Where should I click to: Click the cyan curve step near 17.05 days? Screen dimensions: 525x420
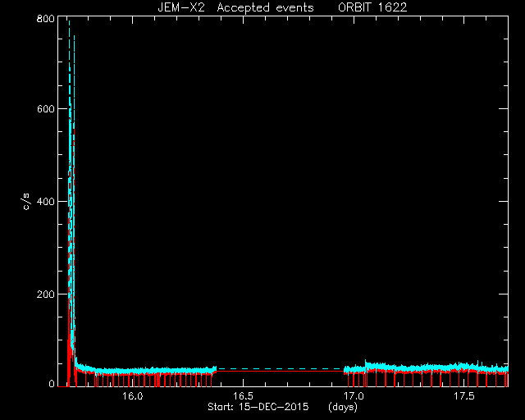[366, 363]
